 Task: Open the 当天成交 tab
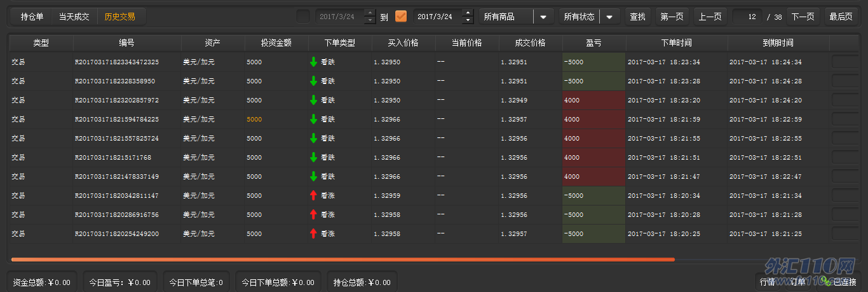pos(74,17)
